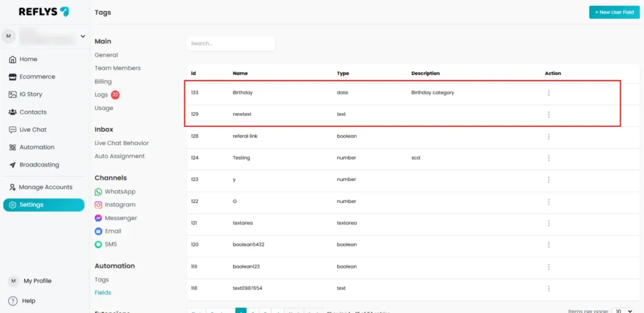Open action menu for Birthday field

click(548, 93)
